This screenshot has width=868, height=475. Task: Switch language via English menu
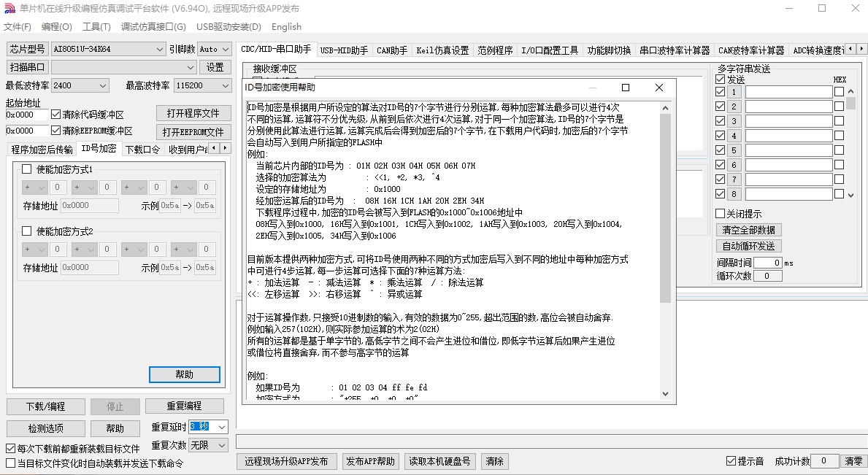286,26
